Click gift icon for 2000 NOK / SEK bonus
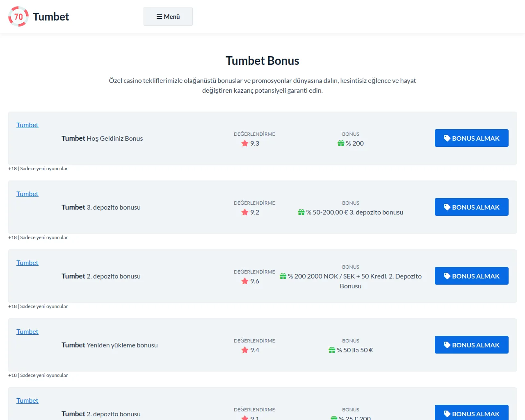525x420 pixels. pyautogui.click(x=283, y=276)
